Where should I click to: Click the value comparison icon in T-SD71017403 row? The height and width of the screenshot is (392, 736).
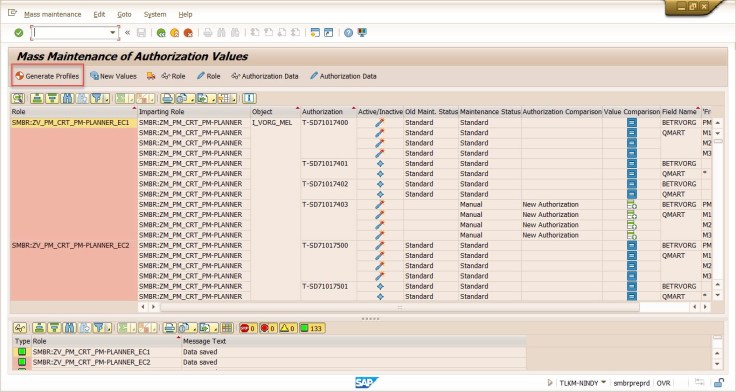point(632,205)
